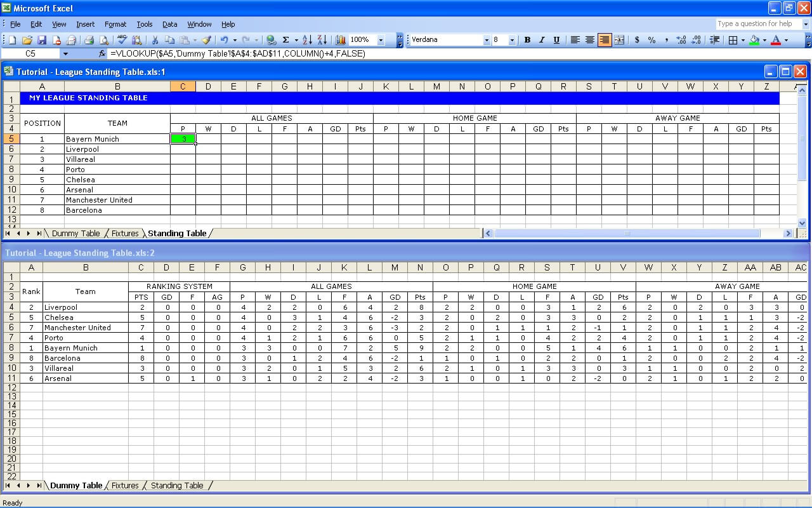Apply the green fill color
This screenshot has width=812, height=508.
(x=754, y=40)
